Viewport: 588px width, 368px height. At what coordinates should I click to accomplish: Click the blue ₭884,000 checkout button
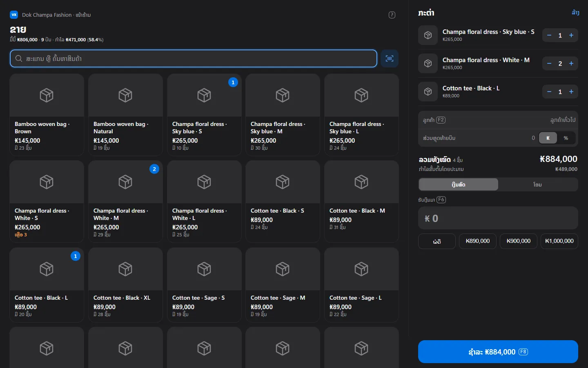click(x=498, y=352)
